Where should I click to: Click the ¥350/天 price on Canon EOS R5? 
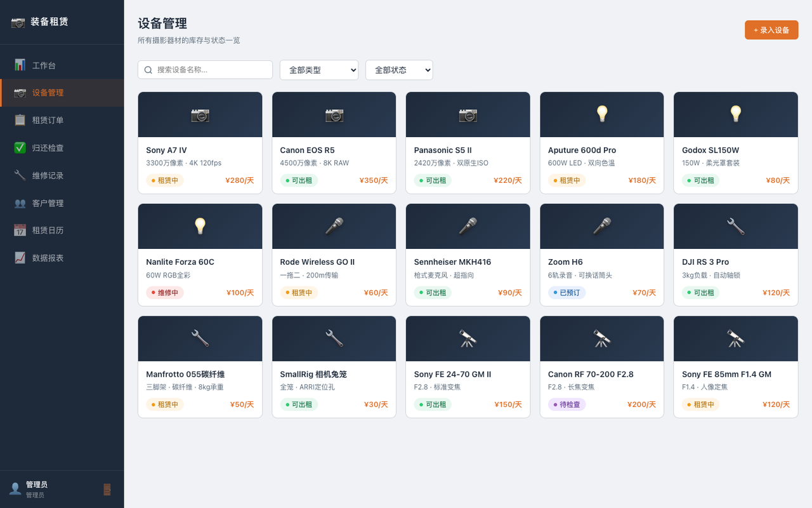pos(374,180)
